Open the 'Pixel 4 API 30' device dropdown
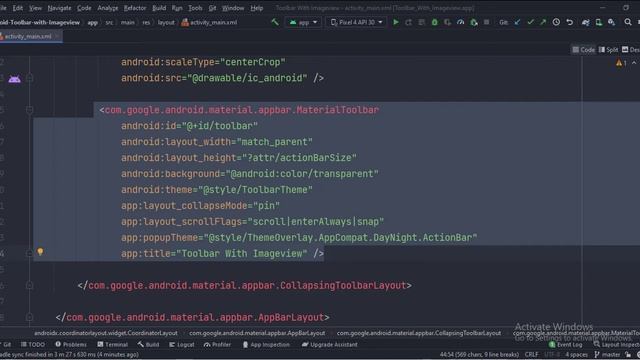The width and height of the screenshot is (640, 360). (x=356, y=22)
